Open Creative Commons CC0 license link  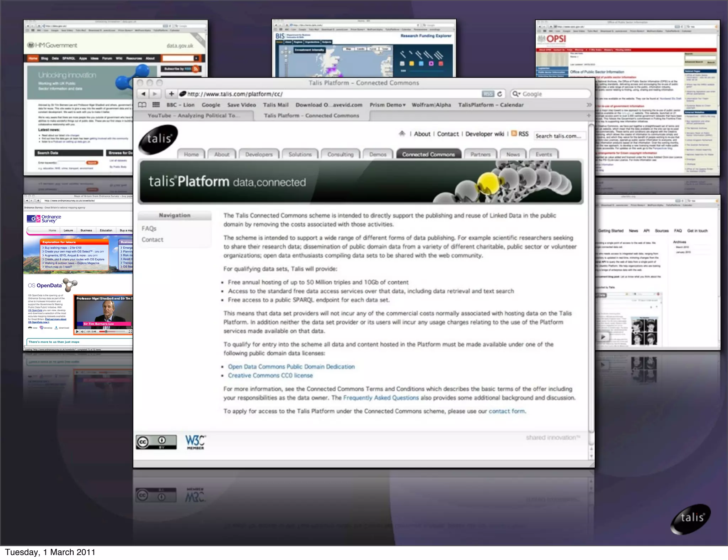270,376
